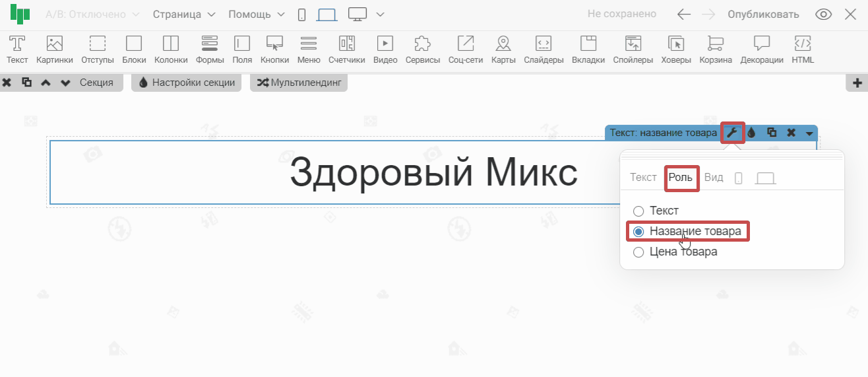The width and height of the screenshot is (868, 377).
Task: Open the HTML widget tool
Action: 803,44
